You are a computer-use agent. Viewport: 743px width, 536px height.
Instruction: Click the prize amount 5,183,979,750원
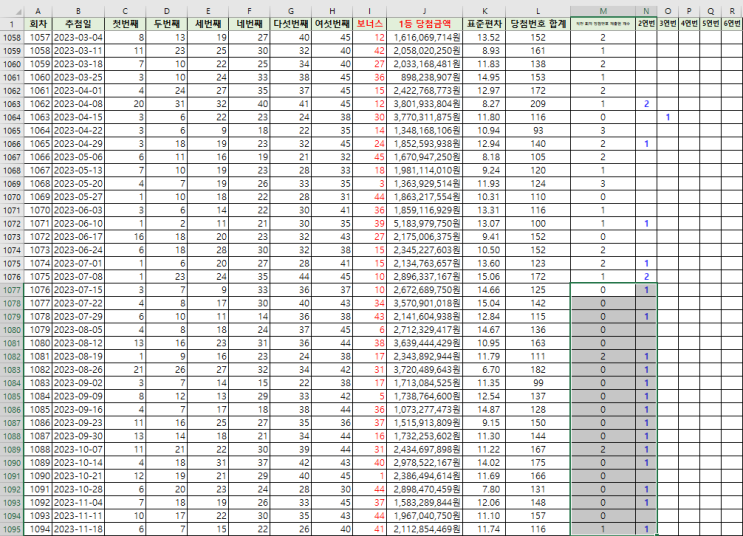click(x=425, y=223)
